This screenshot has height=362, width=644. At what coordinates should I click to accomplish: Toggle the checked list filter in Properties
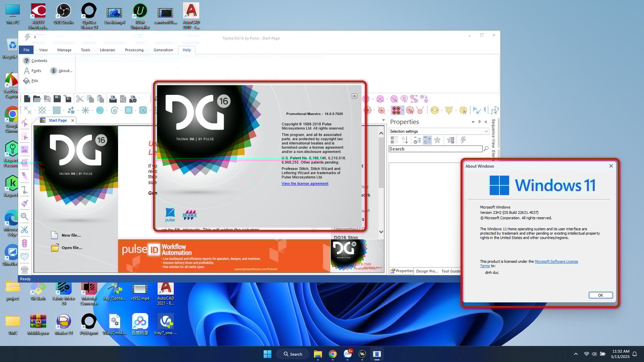417,140
